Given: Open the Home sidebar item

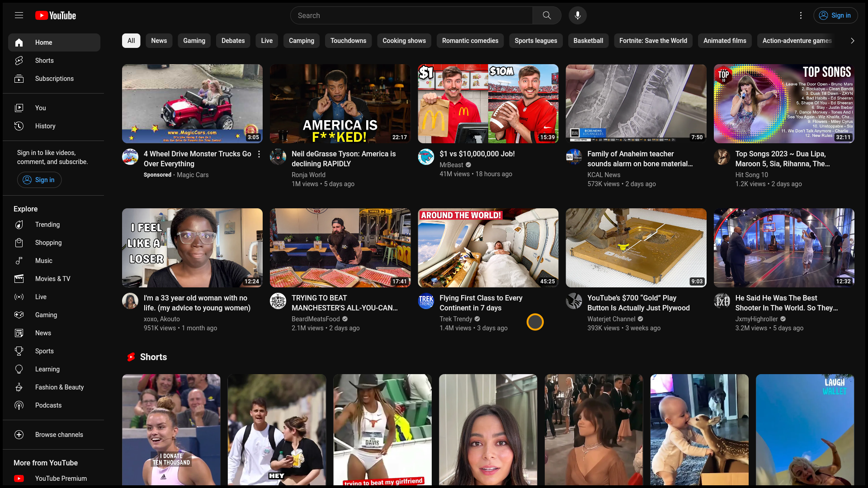Looking at the screenshot, I should point(54,42).
